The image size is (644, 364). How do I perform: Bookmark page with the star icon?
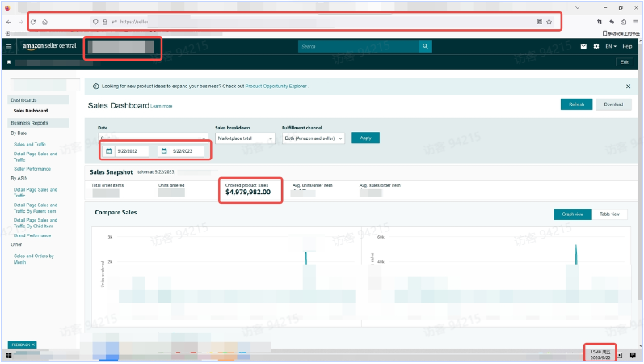pyautogui.click(x=549, y=22)
